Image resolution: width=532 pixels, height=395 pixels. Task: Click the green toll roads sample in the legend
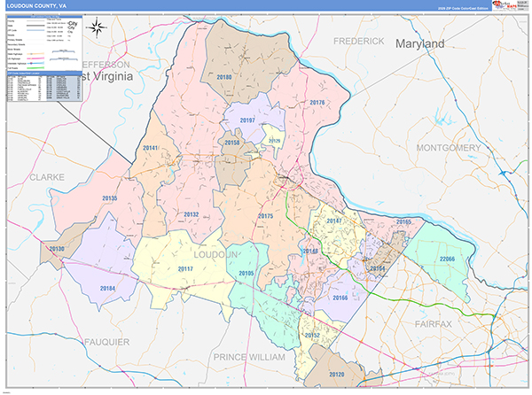pos(35,68)
